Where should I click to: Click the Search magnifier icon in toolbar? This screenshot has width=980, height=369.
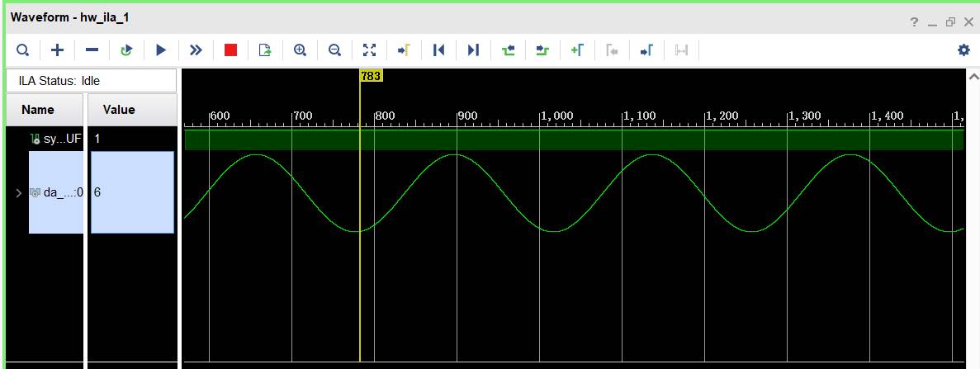click(22, 50)
